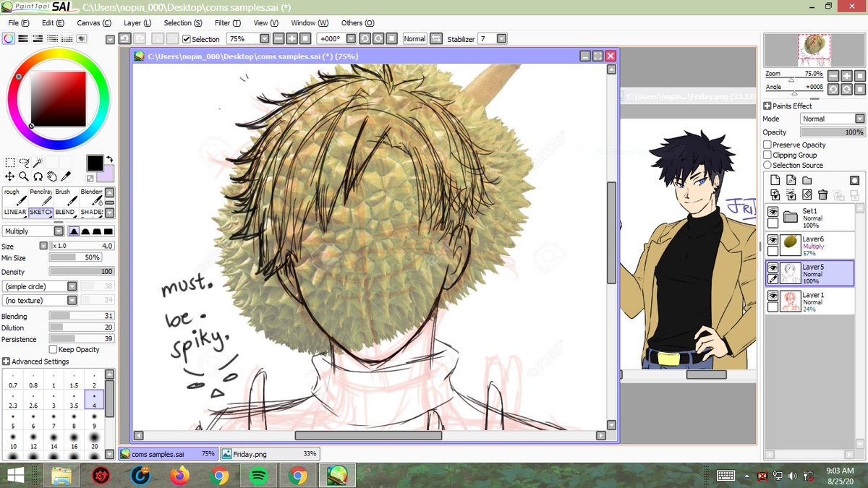Hide Layer6 using its eye icon
This screenshot has width=868, height=488.
click(773, 239)
